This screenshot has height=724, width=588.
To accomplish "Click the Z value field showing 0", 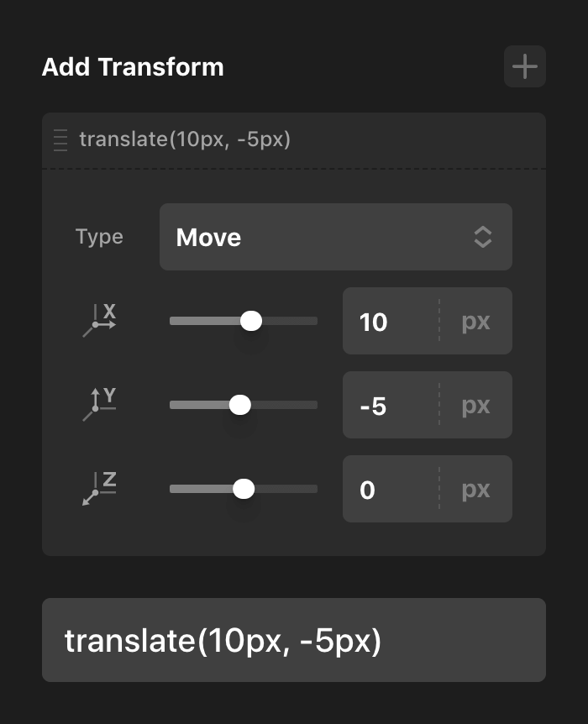I will [390, 490].
